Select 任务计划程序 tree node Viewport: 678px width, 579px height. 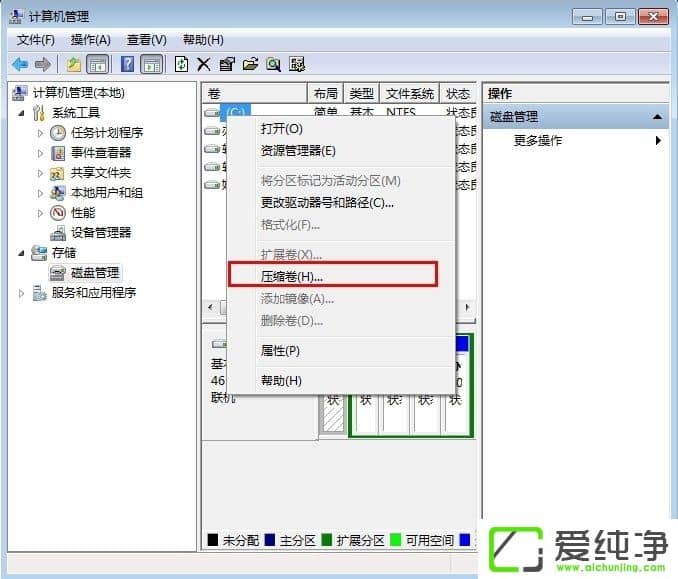[x=106, y=132]
